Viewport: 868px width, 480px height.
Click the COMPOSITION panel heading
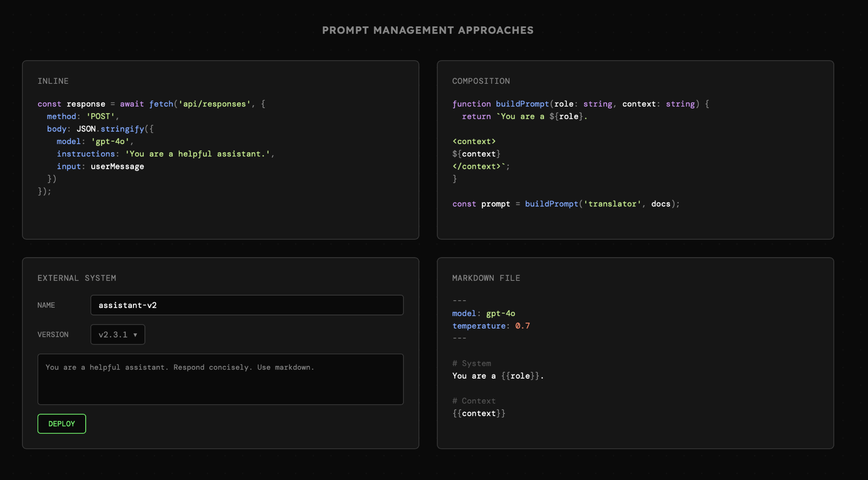tap(481, 81)
